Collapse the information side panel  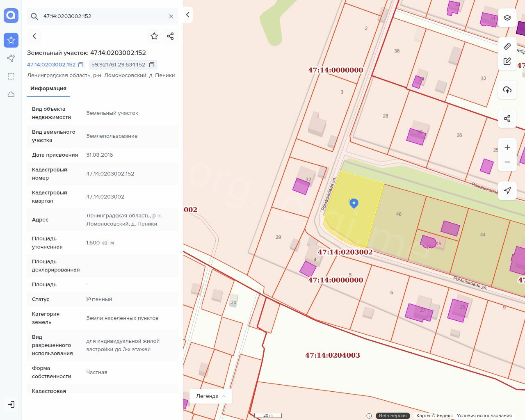coord(187,15)
